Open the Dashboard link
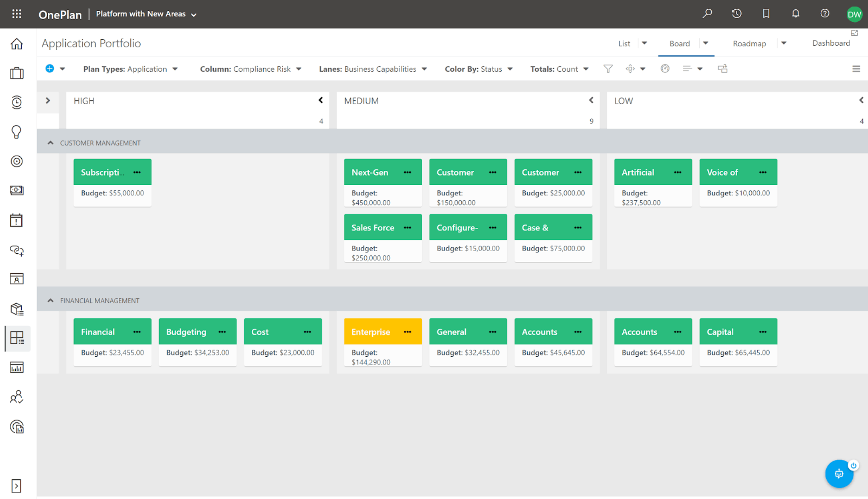Screen dimensions: 868x499 [831, 43]
